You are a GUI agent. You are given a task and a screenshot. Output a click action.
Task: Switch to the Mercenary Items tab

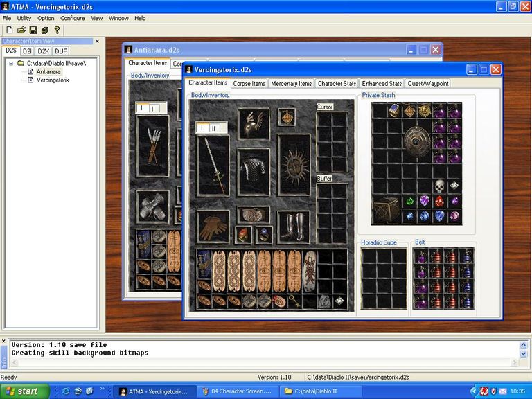(x=291, y=83)
